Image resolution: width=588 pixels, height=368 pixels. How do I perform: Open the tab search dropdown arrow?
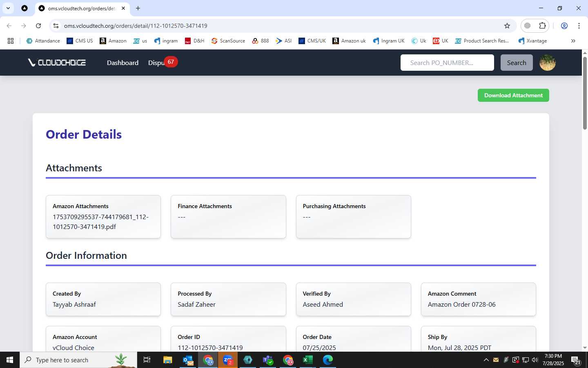[x=8, y=8]
